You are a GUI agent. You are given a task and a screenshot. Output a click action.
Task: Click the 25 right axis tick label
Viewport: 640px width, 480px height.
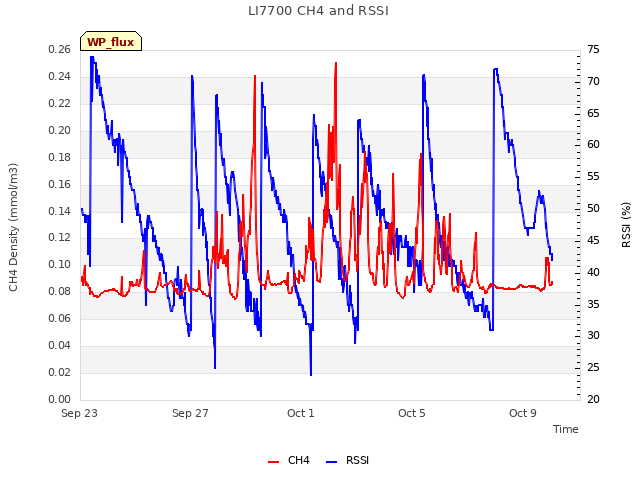click(x=593, y=367)
